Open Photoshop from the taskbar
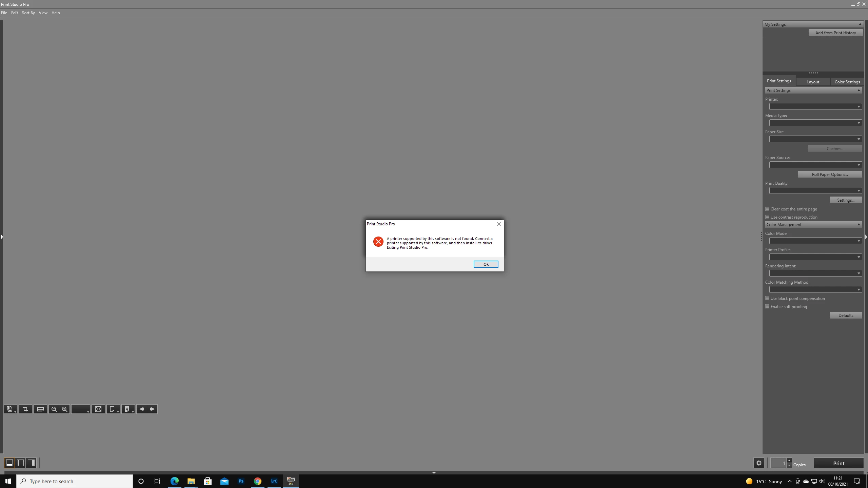 click(241, 481)
